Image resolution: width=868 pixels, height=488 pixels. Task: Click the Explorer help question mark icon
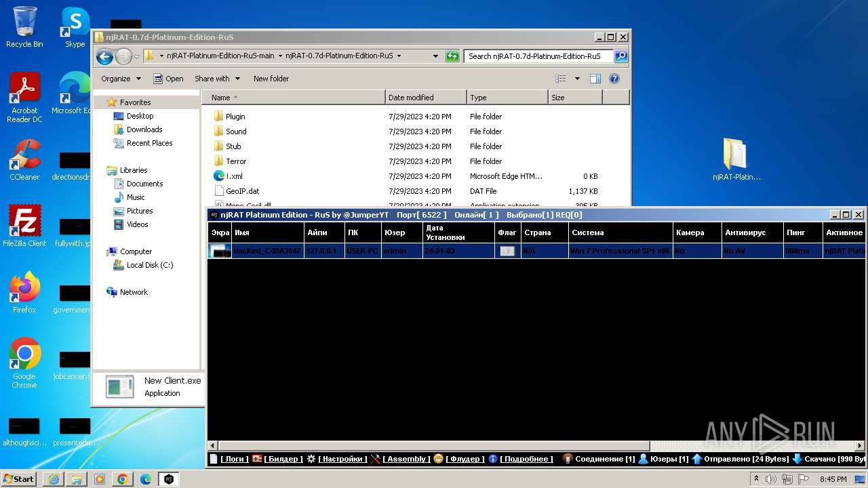[x=614, y=79]
